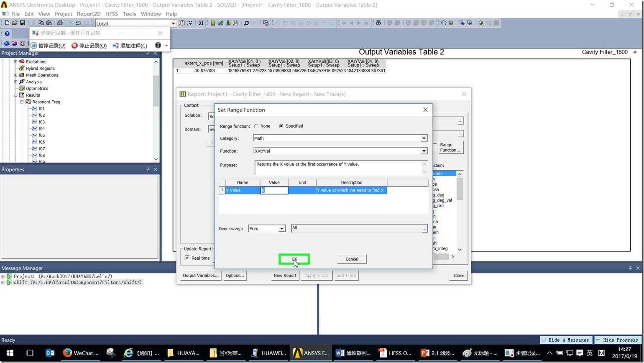The image size is (644, 363).
Task: Click the Print icon in toolbar
Action: point(60,23)
